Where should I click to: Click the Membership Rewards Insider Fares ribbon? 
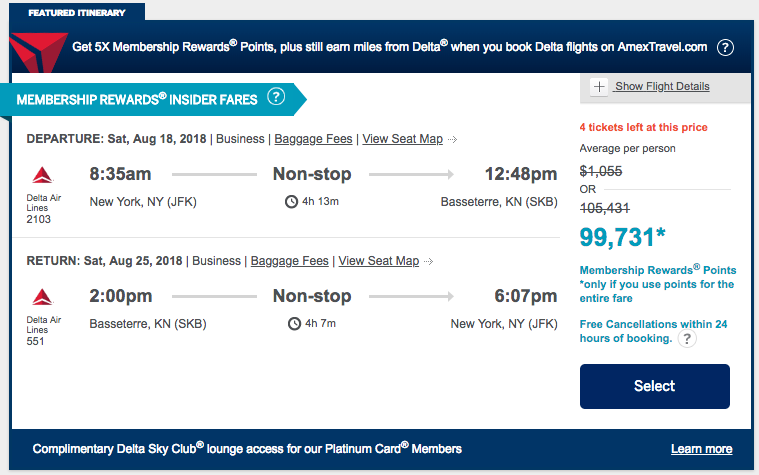coord(154,100)
